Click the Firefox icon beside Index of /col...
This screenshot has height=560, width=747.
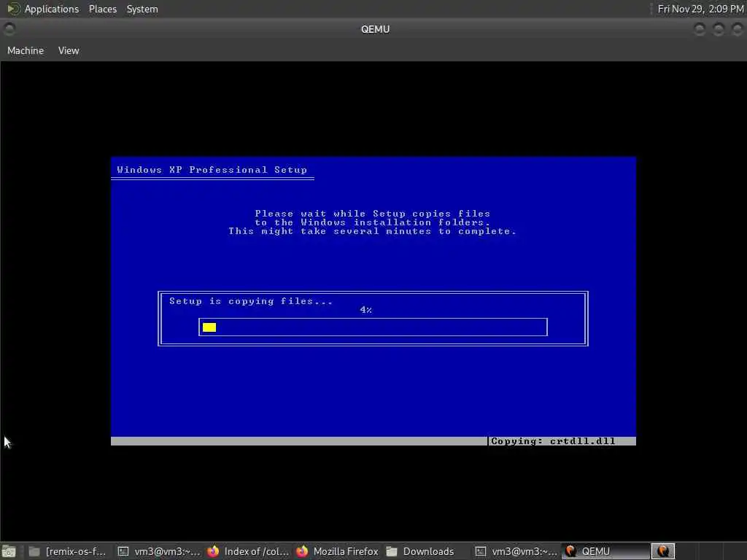213,551
